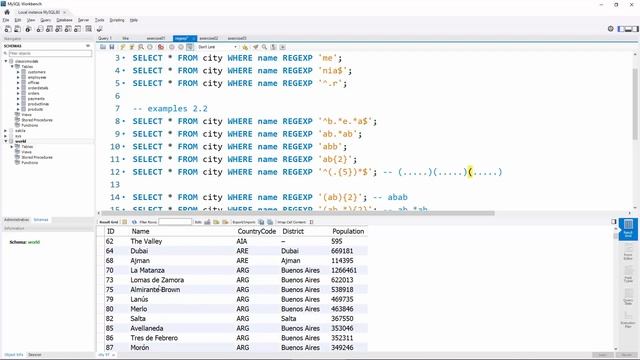Viewport: 640px width, 360px height.
Task: Create new table icon in main toolbar
Action: [x=49, y=29]
